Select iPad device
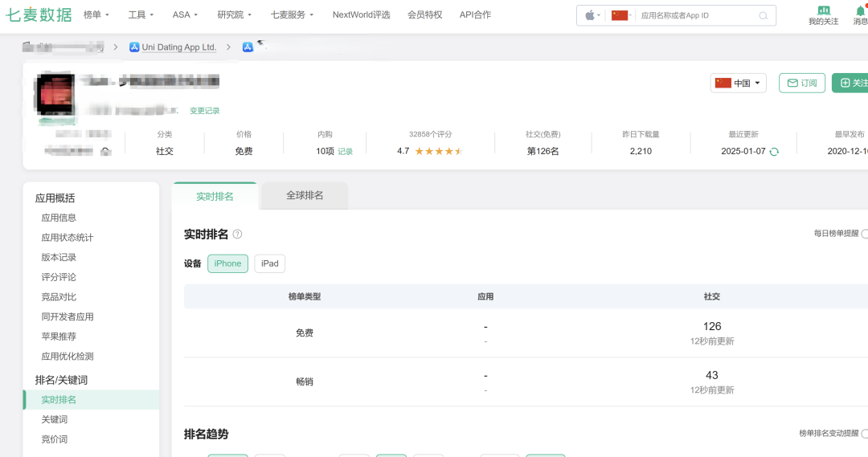Image resolution: width=868 pixels, height=457 pixels. (269, 263)
